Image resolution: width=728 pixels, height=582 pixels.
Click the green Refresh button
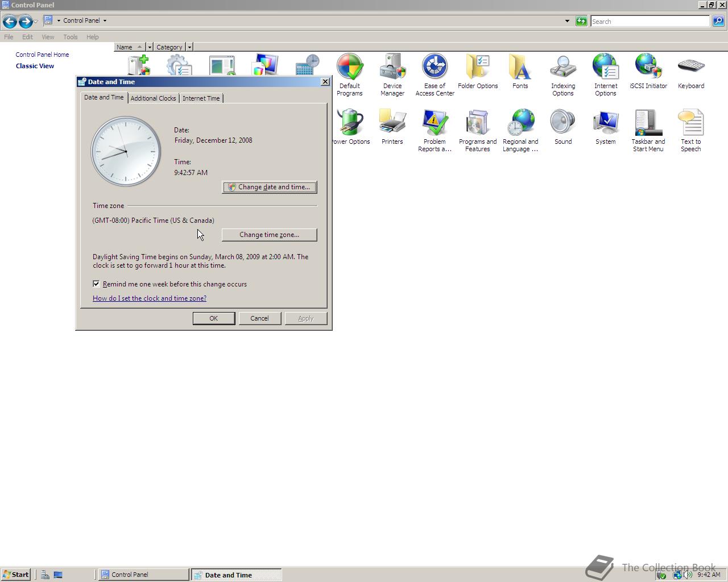[581, 21]
